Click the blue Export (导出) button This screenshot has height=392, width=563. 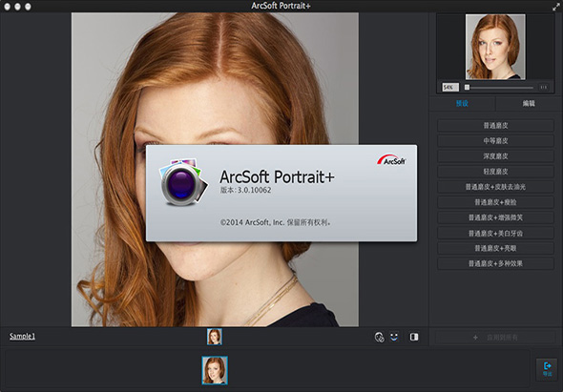point(547,369)
